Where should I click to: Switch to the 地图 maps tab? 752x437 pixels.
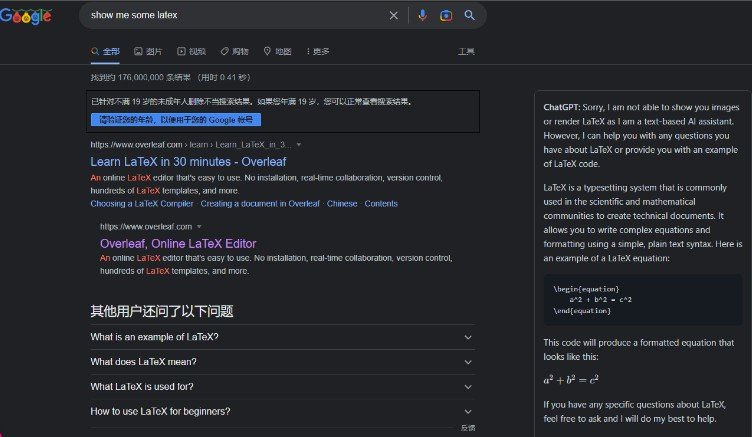point(278,51)
